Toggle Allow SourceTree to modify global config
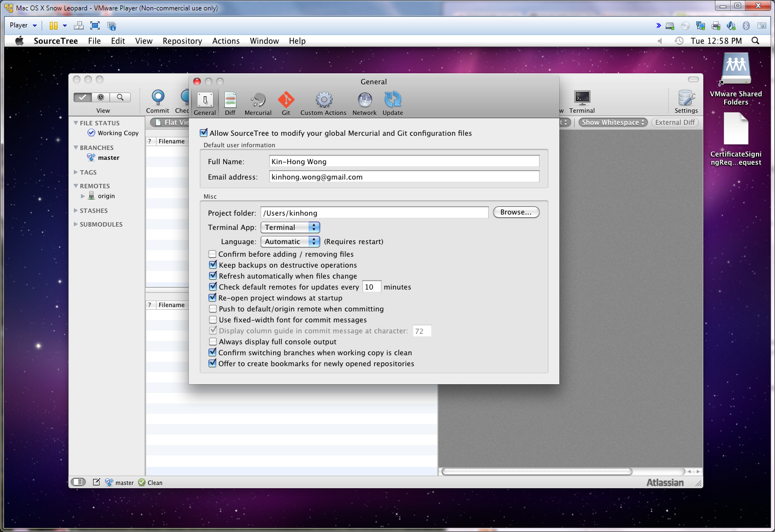Viewport: 775px width, 532px height. click(x=204, y=132)
